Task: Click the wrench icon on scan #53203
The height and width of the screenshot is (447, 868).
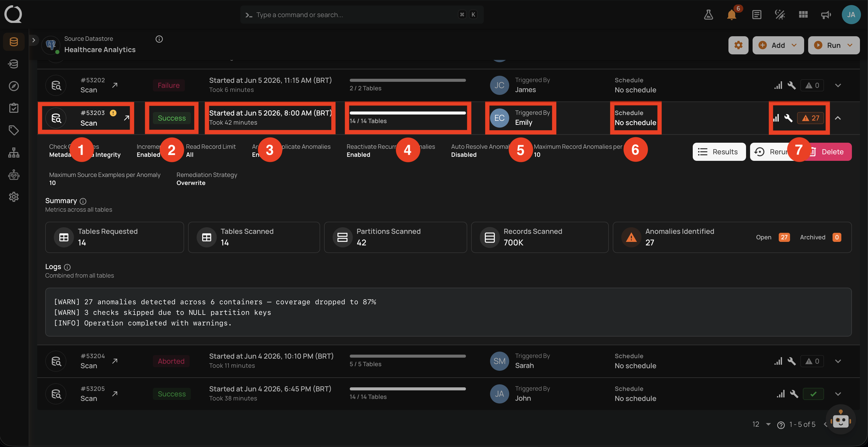Action: point(788,118)
